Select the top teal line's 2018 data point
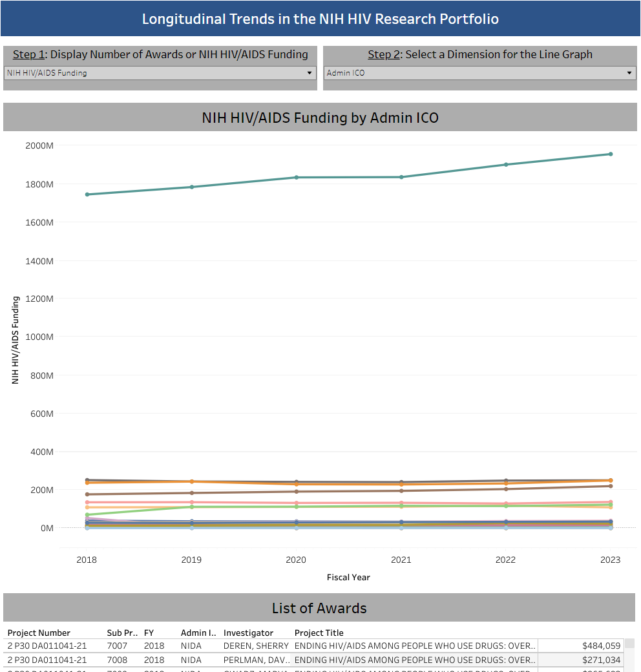The height and width of the screenshot is (672, 641). 87,194
